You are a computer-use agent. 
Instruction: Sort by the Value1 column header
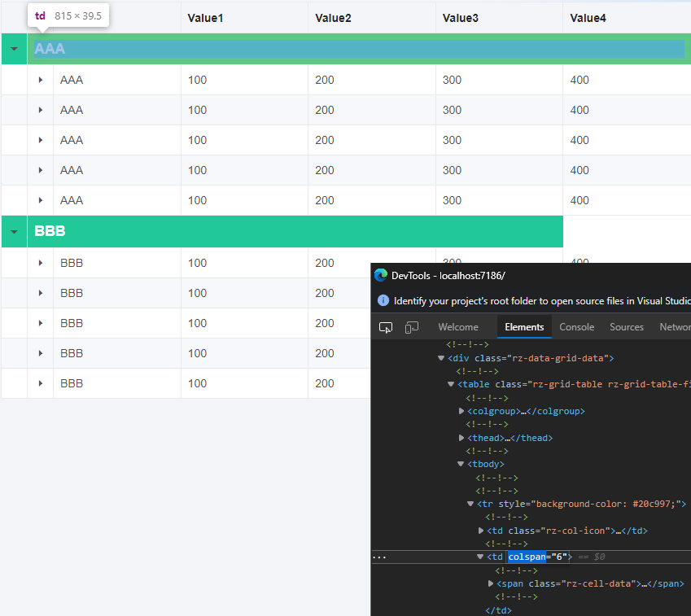click(x=208, y=17)
